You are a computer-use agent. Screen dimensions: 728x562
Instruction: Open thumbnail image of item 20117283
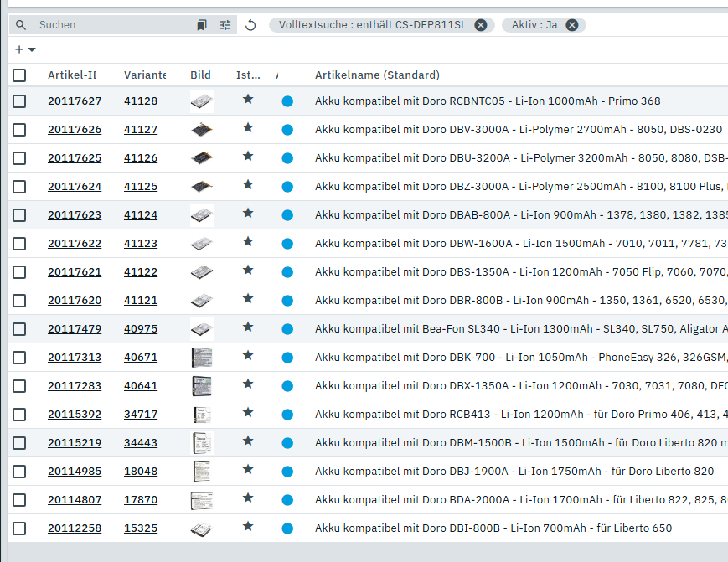[x=201, y=386]
